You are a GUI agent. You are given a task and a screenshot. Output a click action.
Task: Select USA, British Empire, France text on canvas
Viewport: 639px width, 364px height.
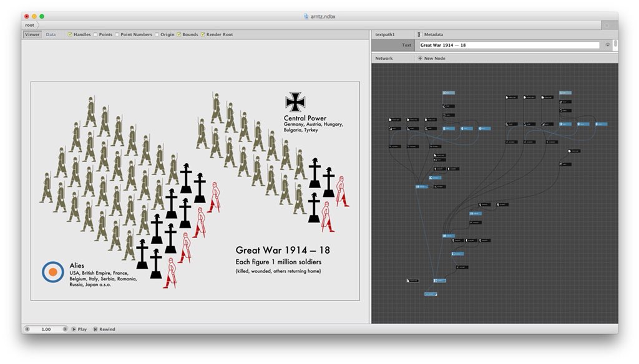point(99,273)
